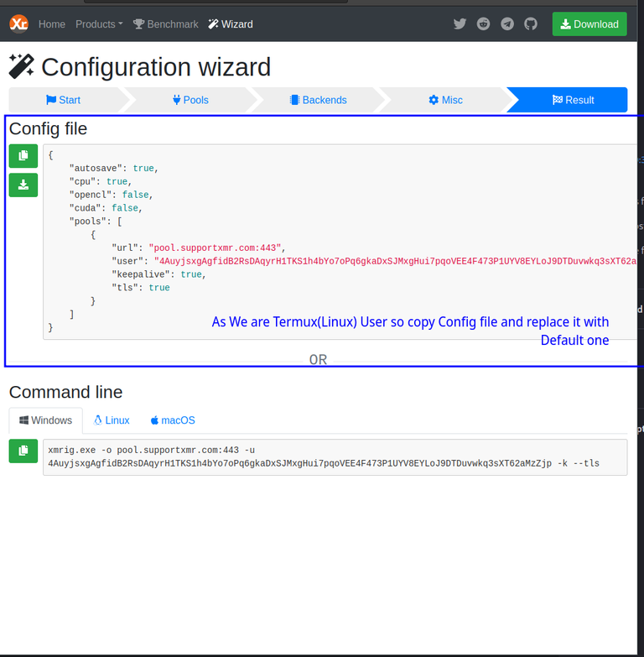Viewport: 644px width, 657px height.
Task: Open the Misc wizard step
Action: coord(445,100)
